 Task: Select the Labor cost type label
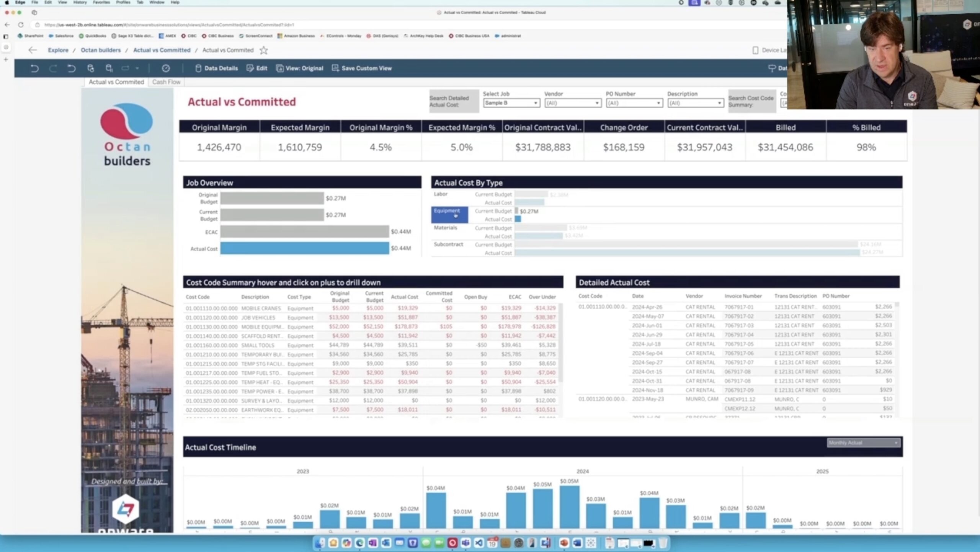[x=441, y=194]
